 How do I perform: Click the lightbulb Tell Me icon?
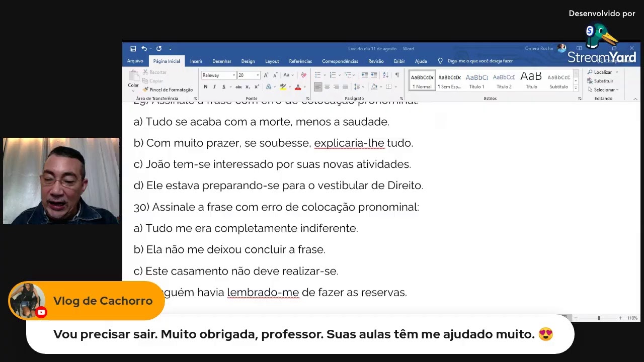[x=440, y=61]
